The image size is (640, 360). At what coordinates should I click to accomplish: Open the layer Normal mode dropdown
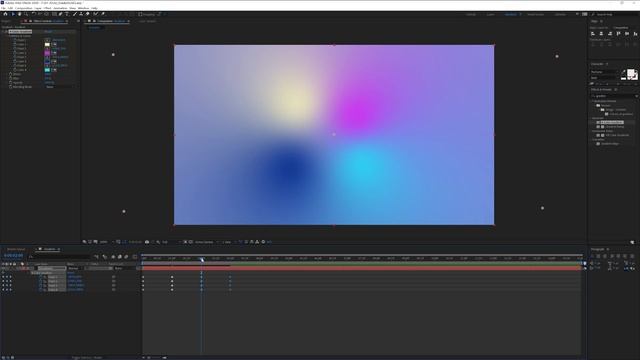point(76,268)
